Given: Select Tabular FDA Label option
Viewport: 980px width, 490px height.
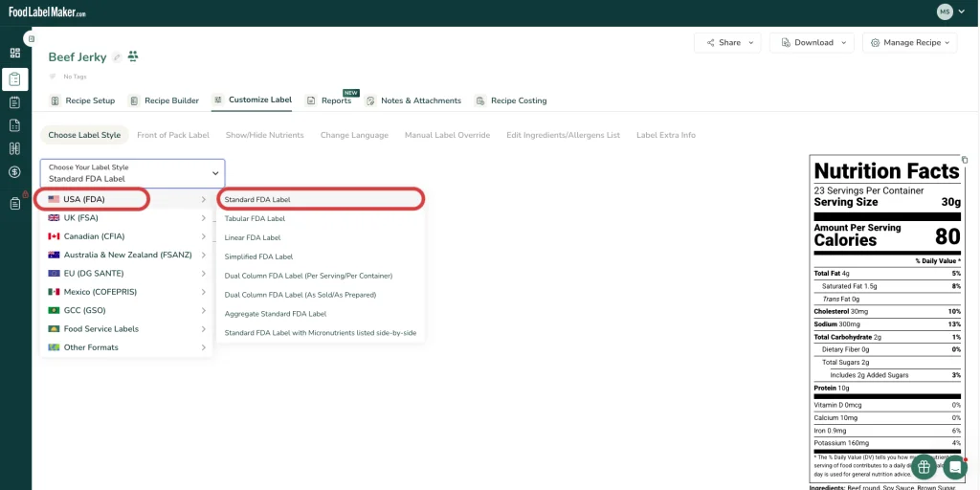Looking at the screenshot, I should coord(255,219).
